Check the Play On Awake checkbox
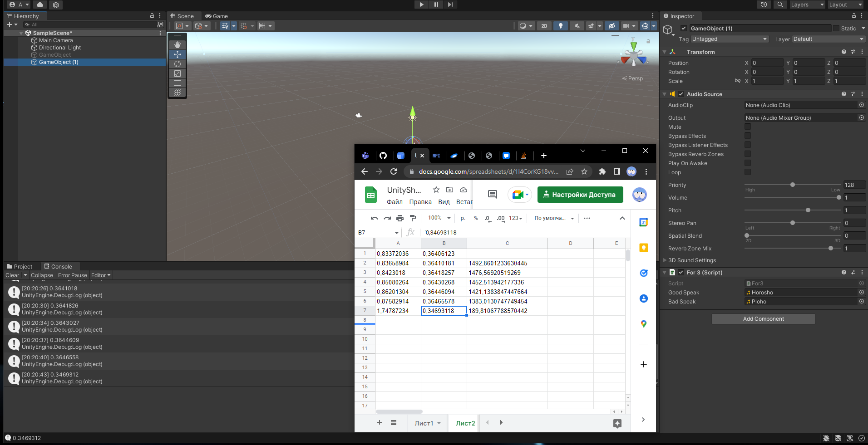Screen dimensions: 868x445 click(747, 163)
